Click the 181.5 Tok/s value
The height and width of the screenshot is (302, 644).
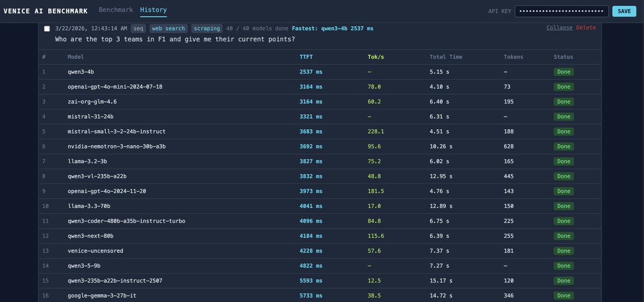[376, 191]
